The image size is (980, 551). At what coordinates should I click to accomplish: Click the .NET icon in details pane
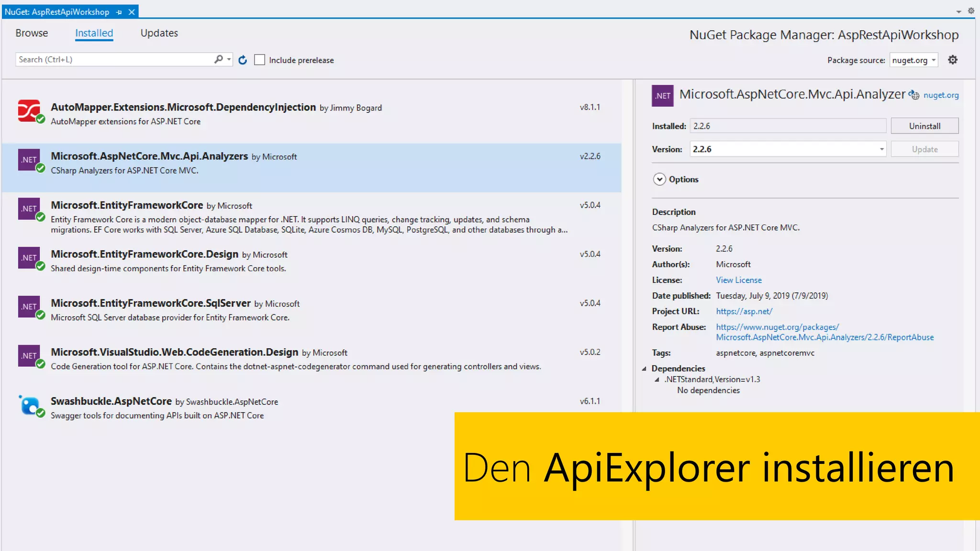(x=662, y=95)
